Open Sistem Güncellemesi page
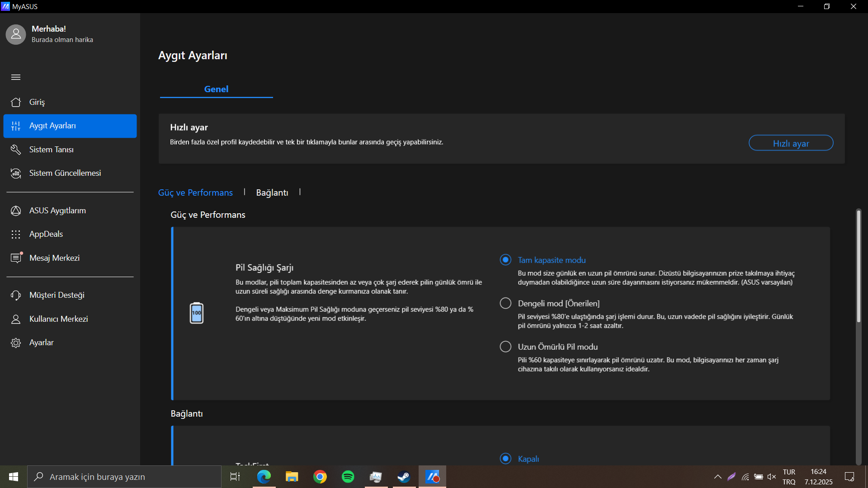This screenshot has width=868, height=488. 70,173
